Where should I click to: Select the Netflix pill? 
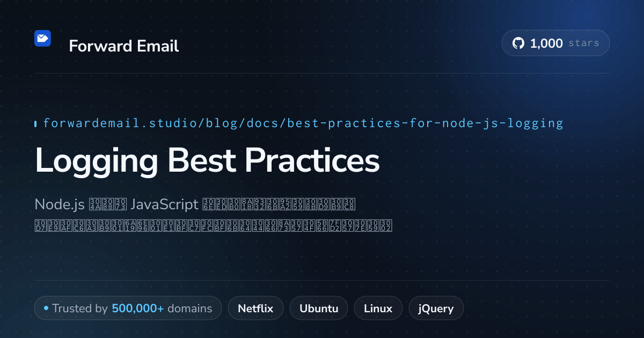255,308
